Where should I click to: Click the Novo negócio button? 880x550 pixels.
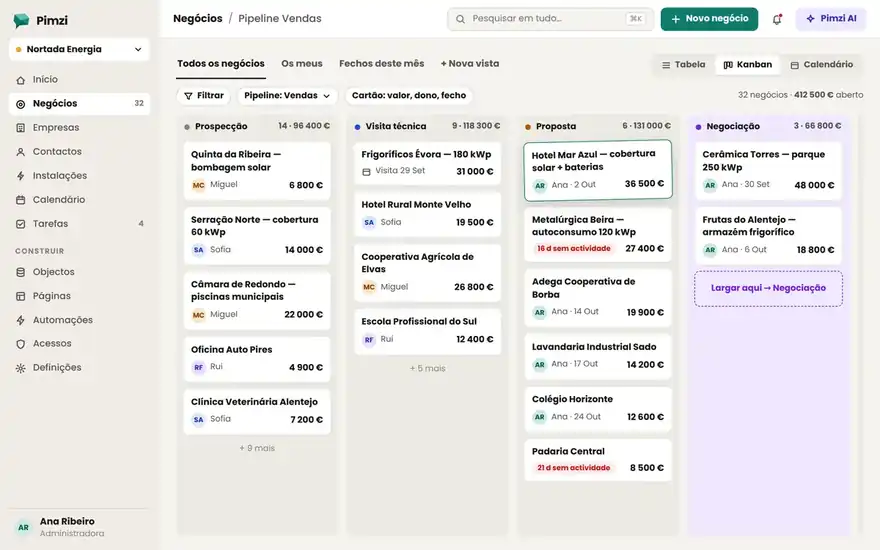[x=709, y=19]
